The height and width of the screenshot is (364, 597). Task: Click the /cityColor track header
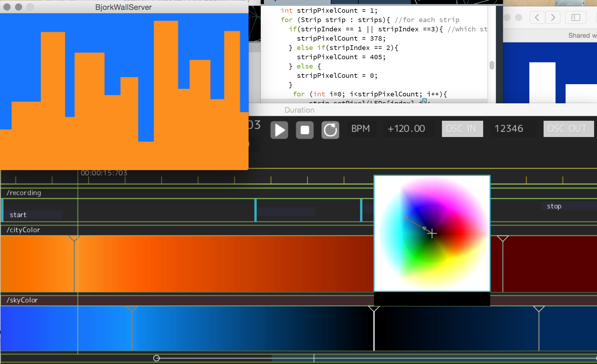point(23,230)
